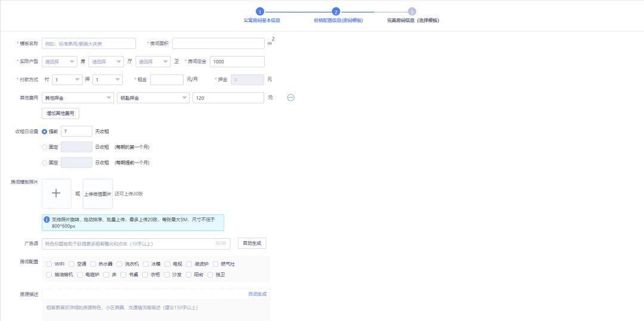Tick the 微波炉 checkbox

pyautogui.click(x=190, y=264)
